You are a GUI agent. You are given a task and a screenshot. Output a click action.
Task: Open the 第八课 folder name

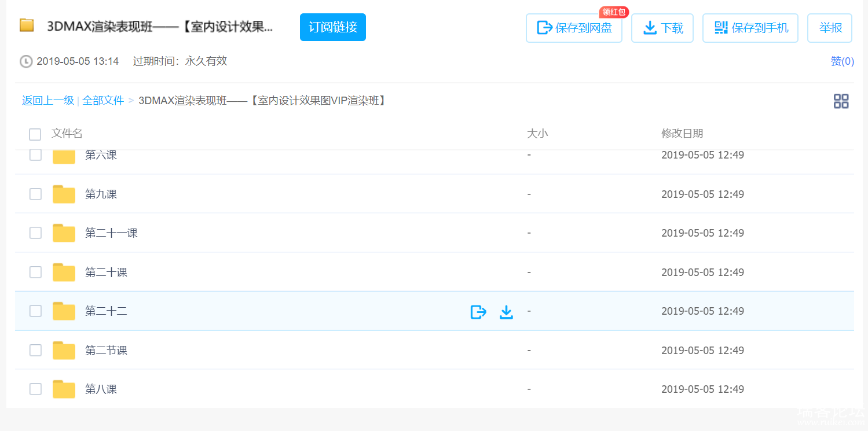click(x=101, y=389)
